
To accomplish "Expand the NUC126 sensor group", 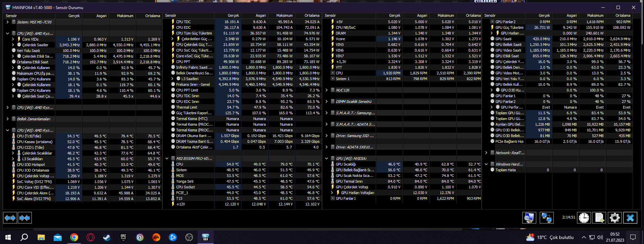I will (326, 90).
